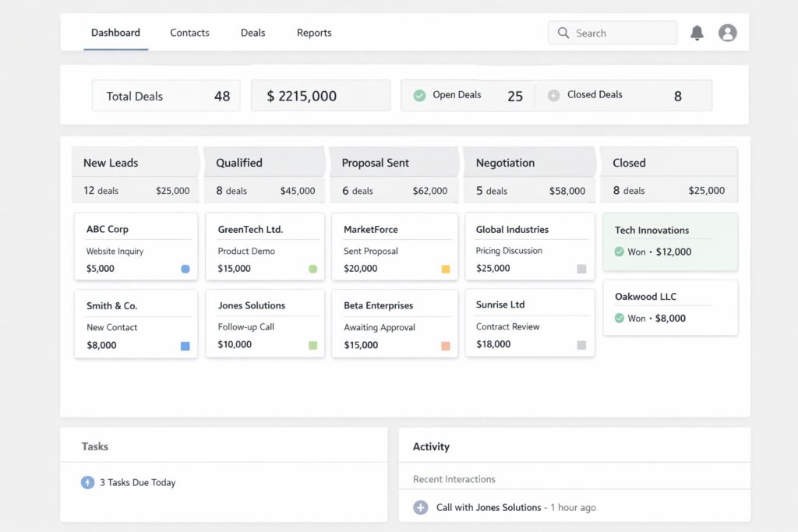Select the Closed pipeline stage header
Screen dimensions: 798x532
coord(669,162)
